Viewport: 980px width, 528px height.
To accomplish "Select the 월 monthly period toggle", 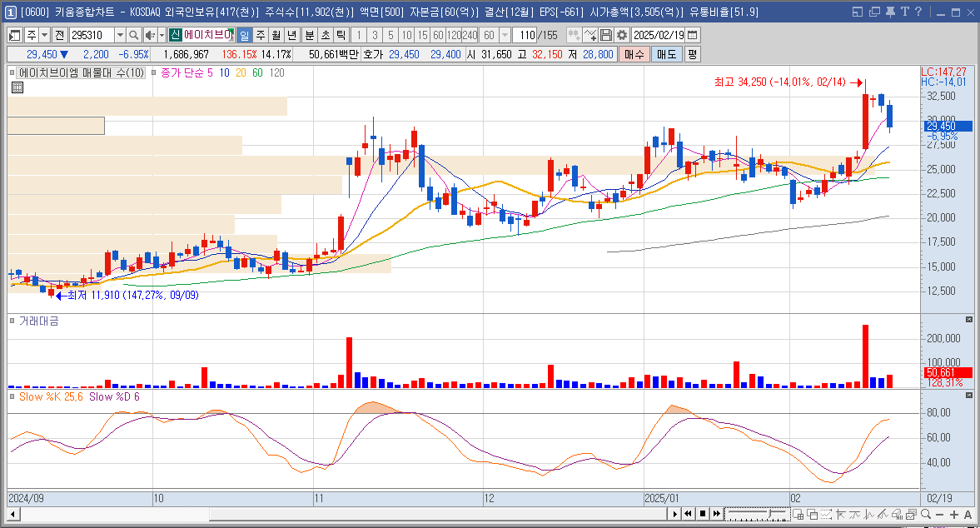I will pyautogui.click(x=276, y=35).
